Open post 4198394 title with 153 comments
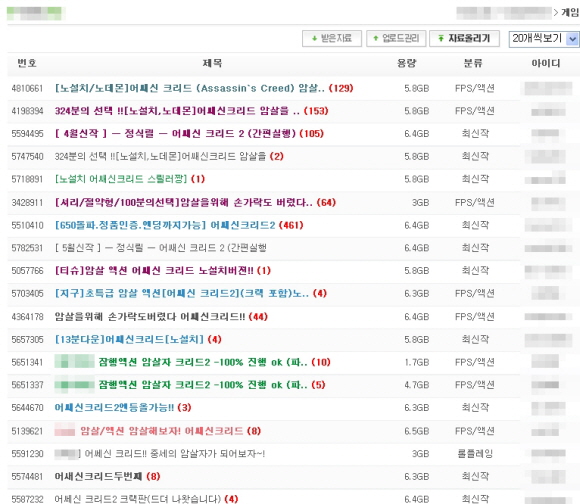580x504 pixels. pyautogui.click(x=177, y=111)
